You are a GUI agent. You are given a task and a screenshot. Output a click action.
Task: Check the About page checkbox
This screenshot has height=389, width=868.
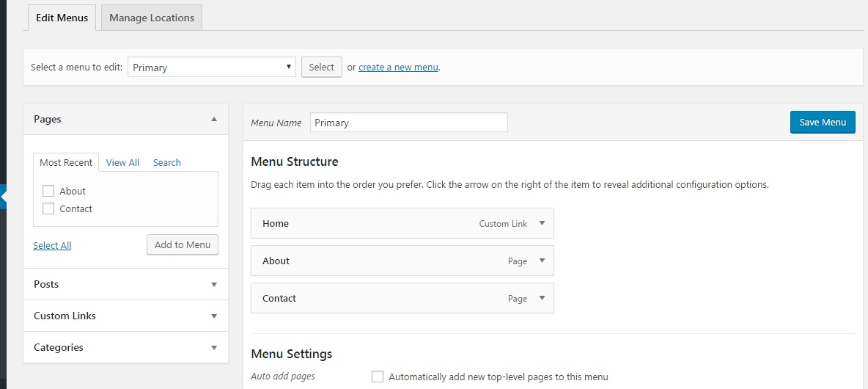tap(48, 191)
